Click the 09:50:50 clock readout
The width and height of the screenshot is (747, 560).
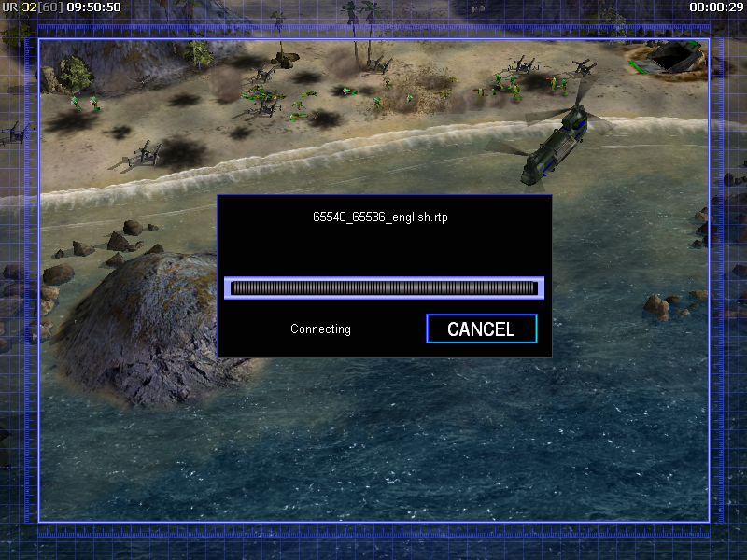click(94, 7)
